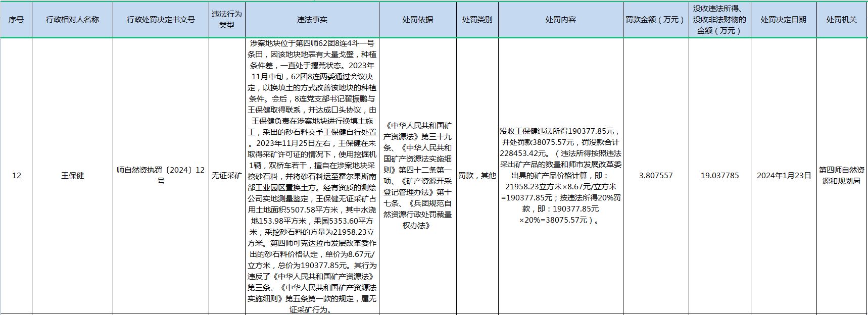Click the authority cell 第四师自然资源和规划局
The height and width of the screenshot is (315, 868).
842,176
